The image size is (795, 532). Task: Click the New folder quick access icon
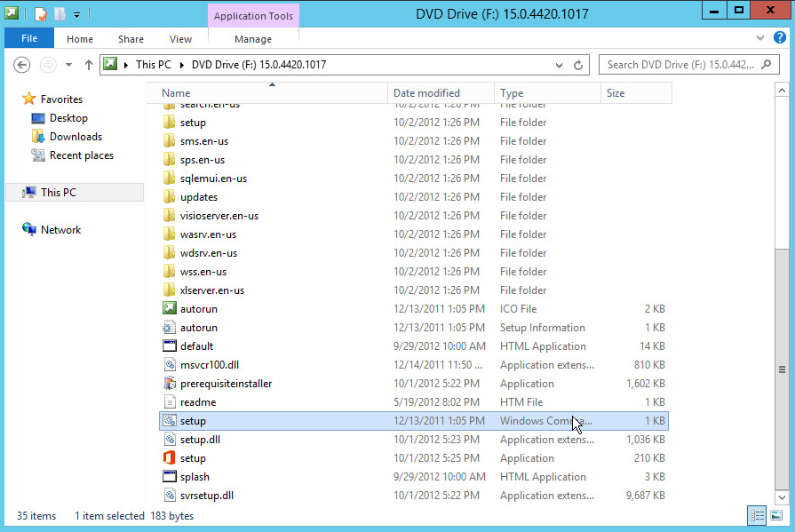point(60,13)
